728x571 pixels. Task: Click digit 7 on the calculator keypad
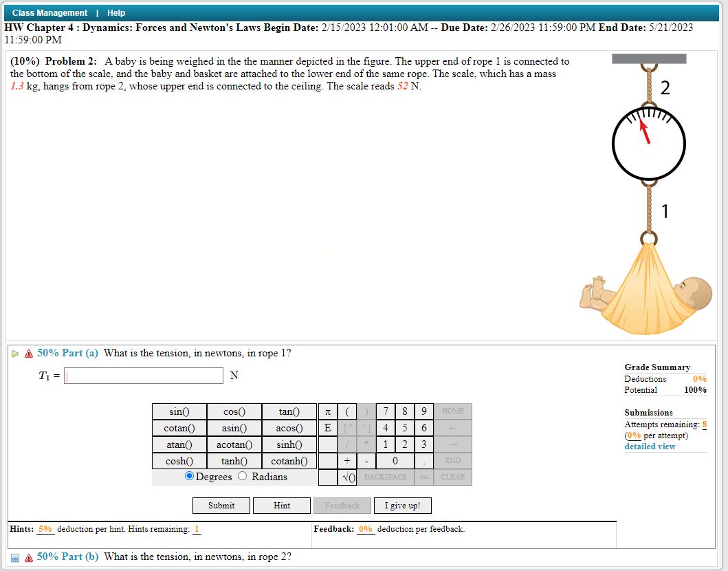click(x=386, y=411)
